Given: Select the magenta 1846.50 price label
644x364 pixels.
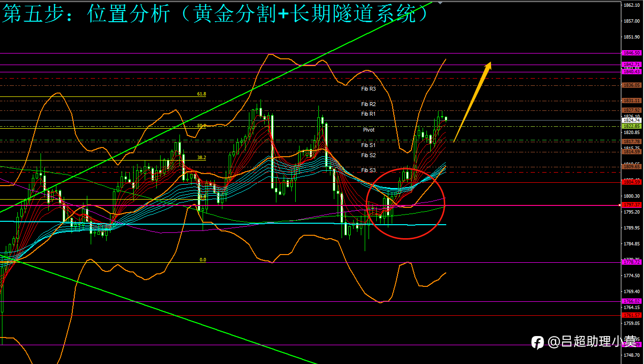Looking at the screenshot, I should (x=631, y=53).
